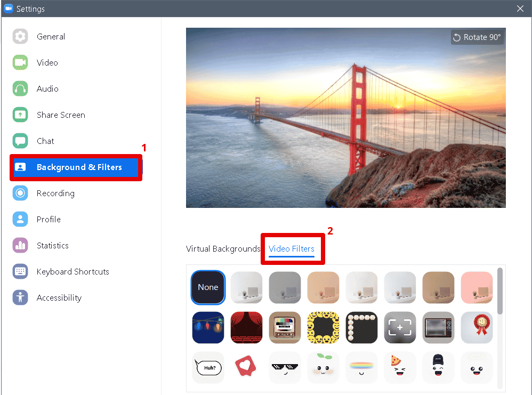This screenshot has height=395, width=532.
Task: Choose the red award ribbon filter
Action: point(477,327)
